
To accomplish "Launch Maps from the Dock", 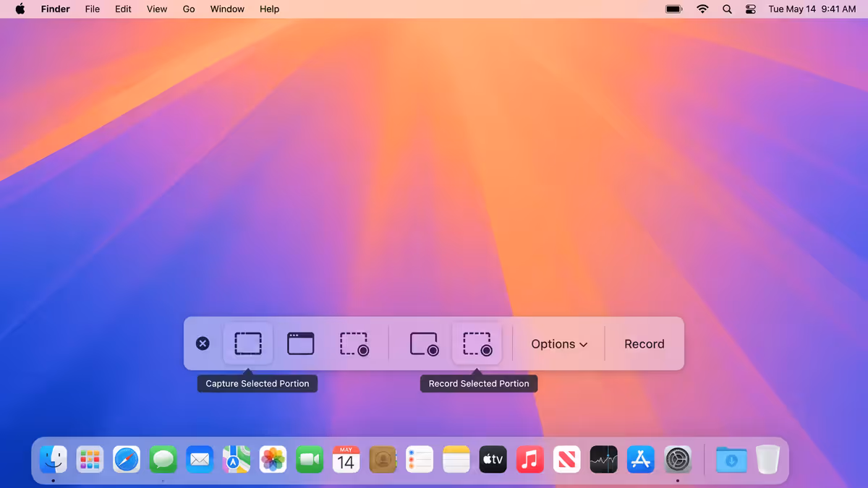I will click(x=237, y=459).
